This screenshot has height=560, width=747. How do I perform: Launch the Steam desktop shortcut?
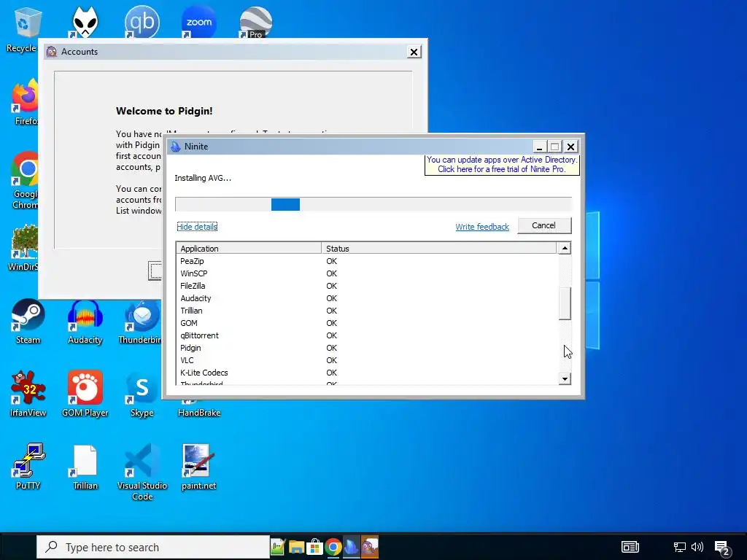[28, 322]
